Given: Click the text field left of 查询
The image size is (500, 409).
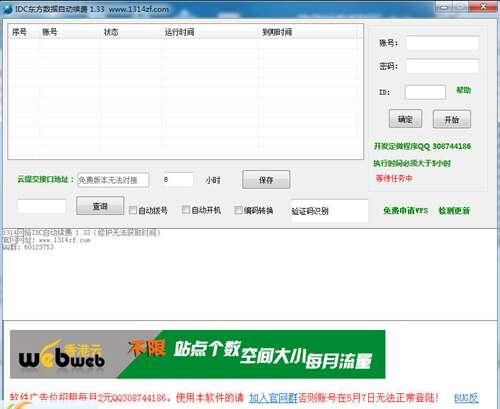Looking at the screenshot, I should (x=42, y=206).
